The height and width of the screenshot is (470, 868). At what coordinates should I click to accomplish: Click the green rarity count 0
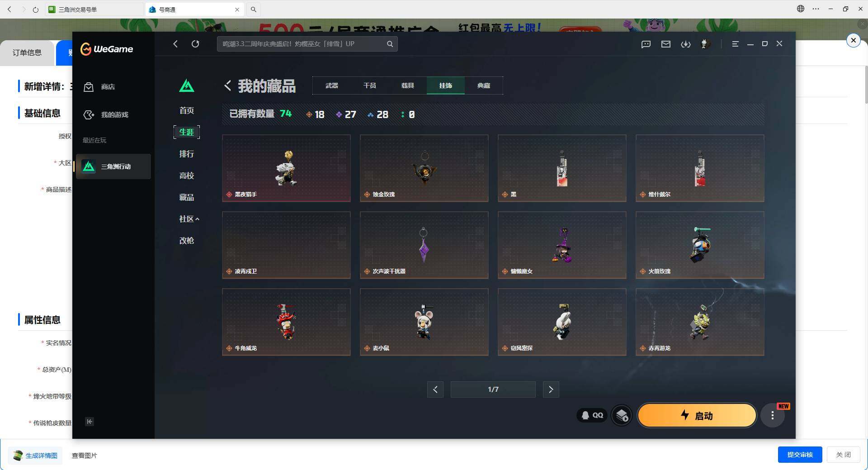[408, 114]
